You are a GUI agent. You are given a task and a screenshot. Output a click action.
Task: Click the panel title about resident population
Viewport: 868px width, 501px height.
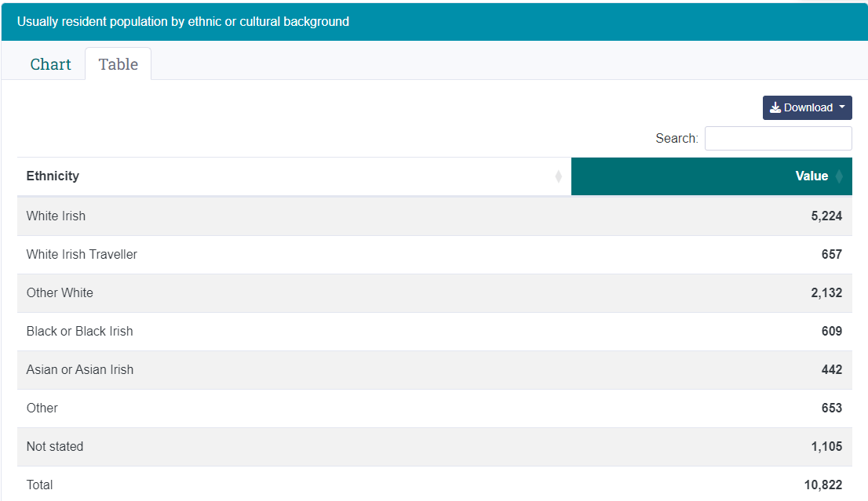(x=183, y=22)
